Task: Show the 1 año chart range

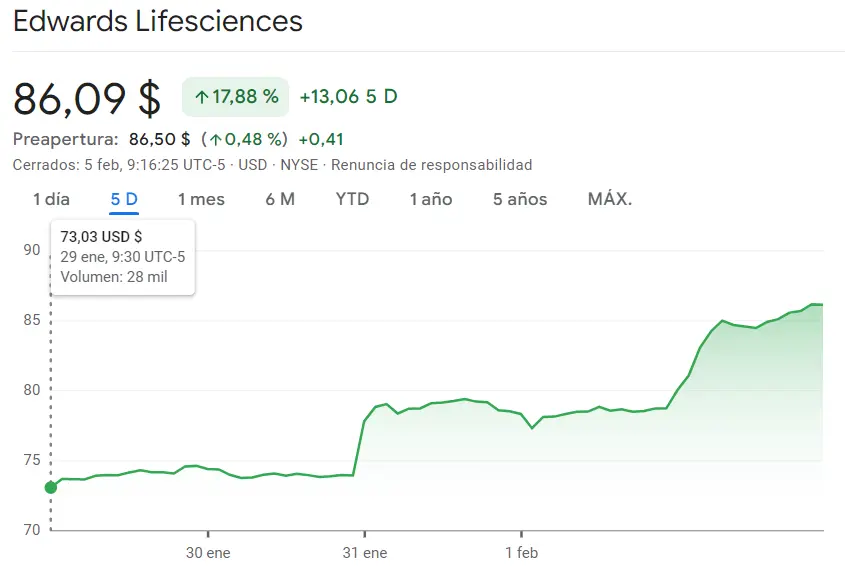Action: click(431, 199)
